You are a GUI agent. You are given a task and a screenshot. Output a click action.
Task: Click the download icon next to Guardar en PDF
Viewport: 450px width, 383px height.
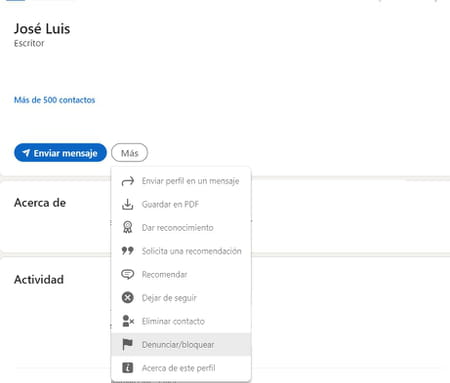pyautogui.click(x=127, y=204)
